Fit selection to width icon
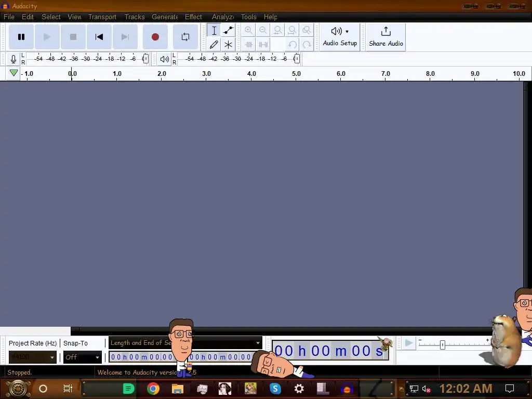The height and width of the screenshot is (399, 532). click(x=277, y=31)
